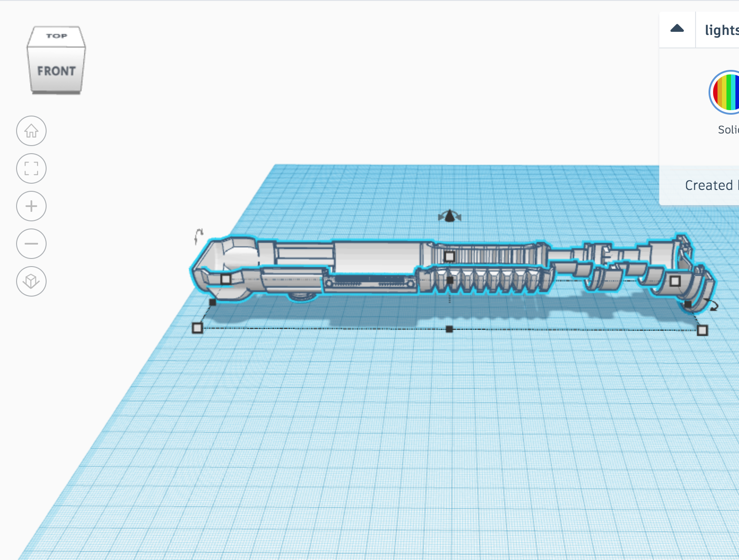The image size is (739, 560).
Task: Click the bottom-edge midpoint black handle
Action: coord(449,329)
